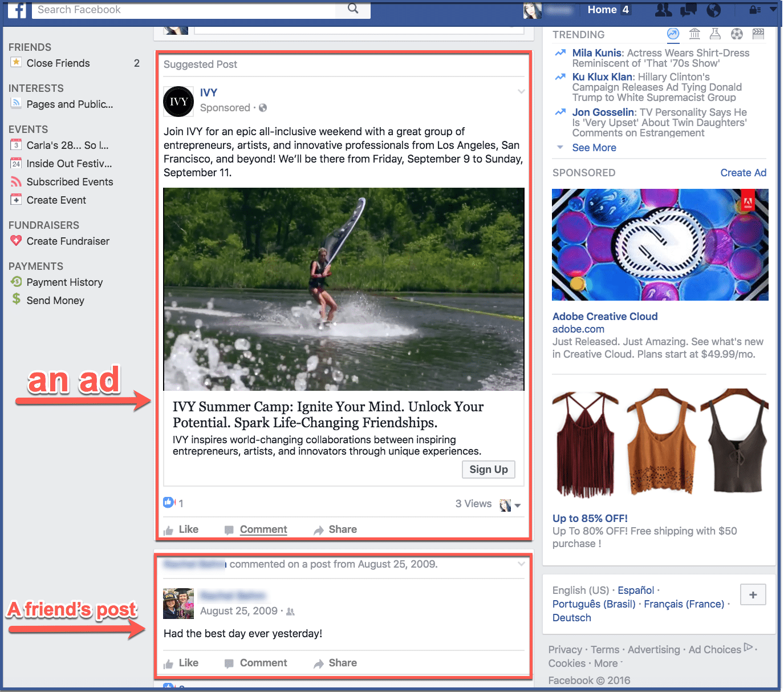Click Inside Out Festival calendar icon

click(16, 163)
